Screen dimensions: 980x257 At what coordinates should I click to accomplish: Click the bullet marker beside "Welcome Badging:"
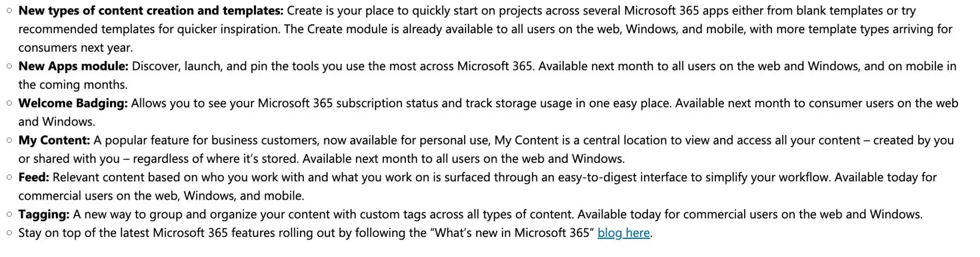pyautogui.click(x=9, y=103)
